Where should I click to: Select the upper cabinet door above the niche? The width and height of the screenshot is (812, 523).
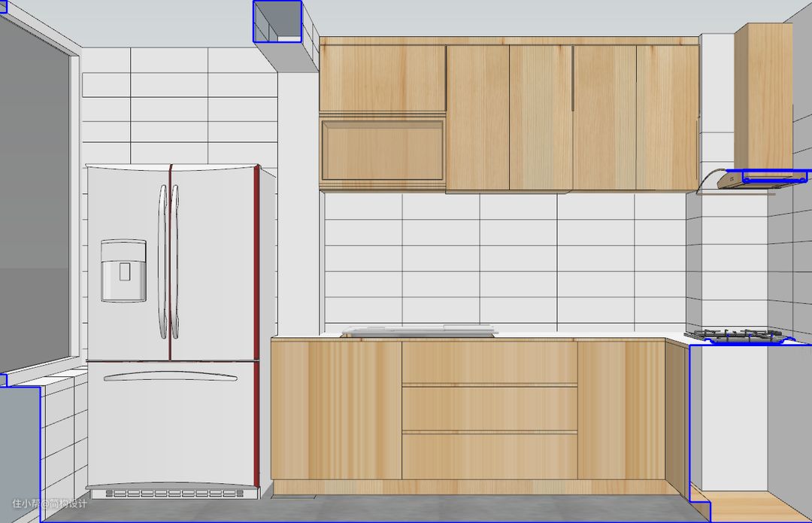[382, 78]
